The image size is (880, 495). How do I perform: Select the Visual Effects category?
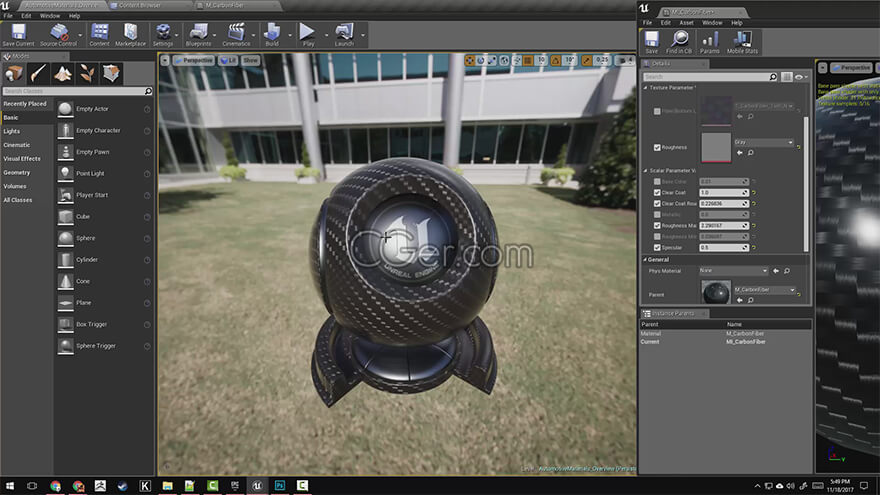pyautogui.click(x=22, y=159)
